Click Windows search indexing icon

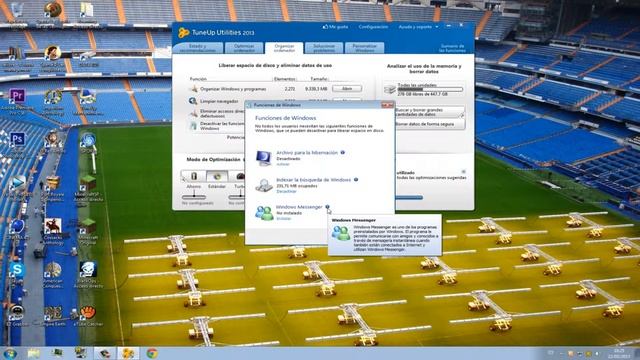pyautogui.click(x=264, y=185)
